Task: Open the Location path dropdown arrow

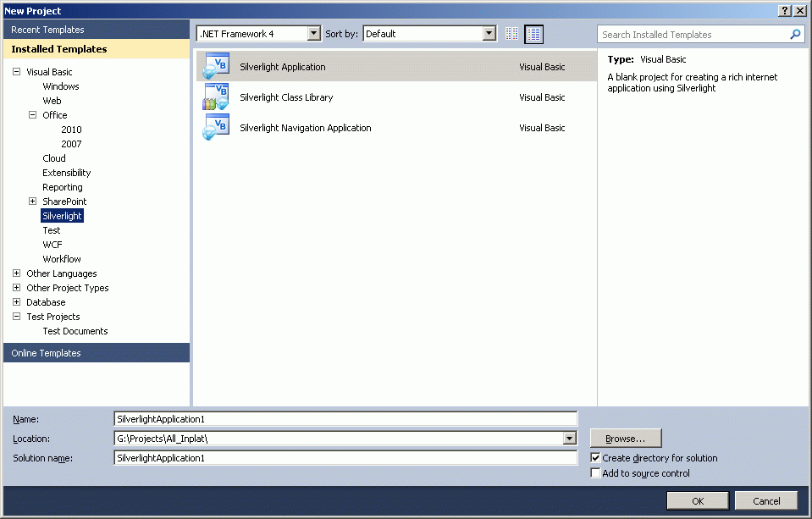Action: click(x=569, y=439)
